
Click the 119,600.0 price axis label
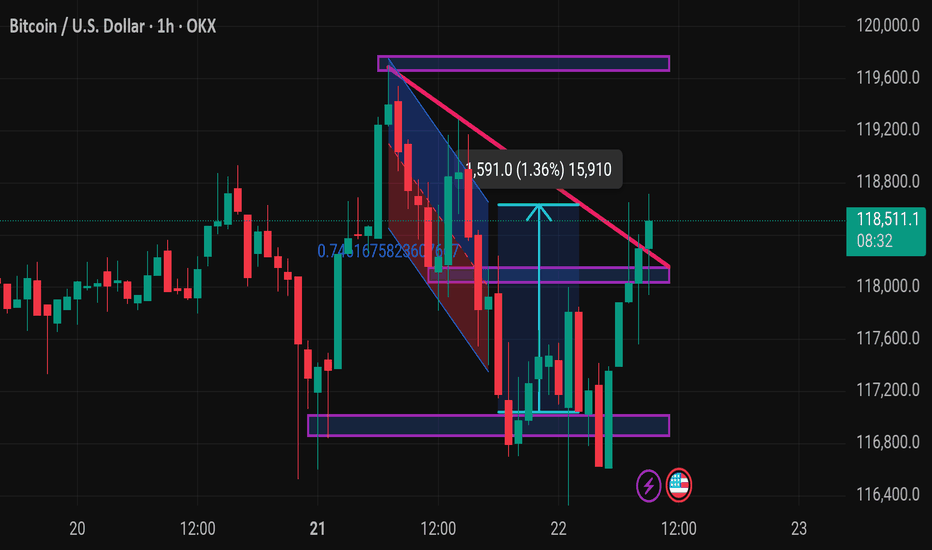pyautogui.click(x=887, y=77)
